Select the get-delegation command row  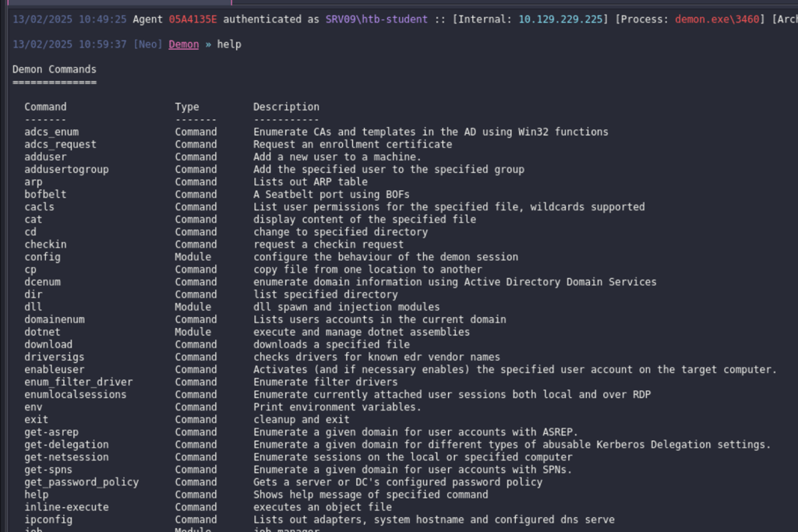click(397, 445)
